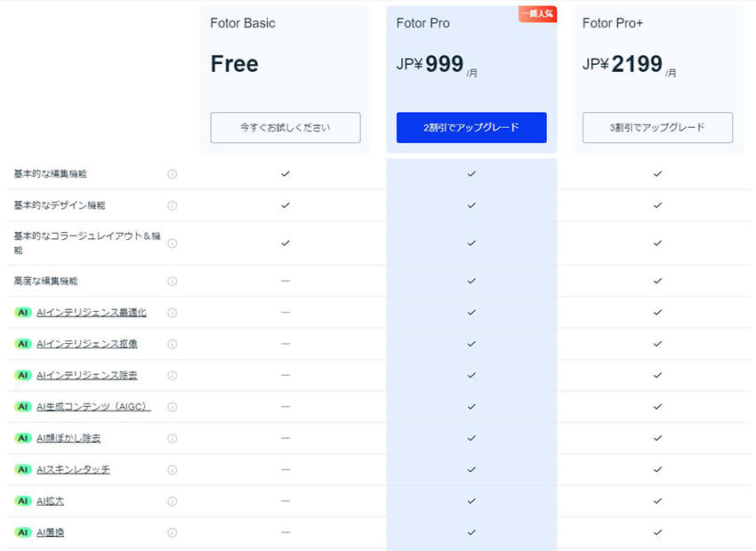The image size is (756, 551).
Task: Open the AIインテリジェンス抠像 link
Action: 87,344
